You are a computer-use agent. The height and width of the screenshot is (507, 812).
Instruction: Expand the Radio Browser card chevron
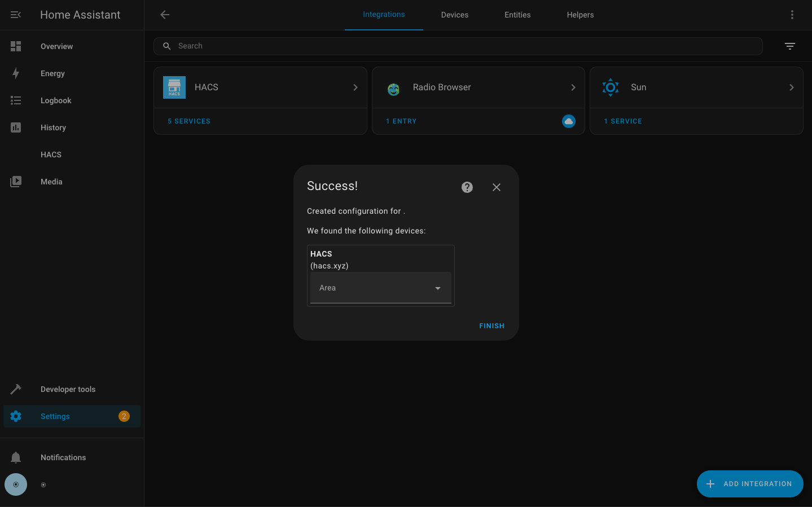[573, 87]
